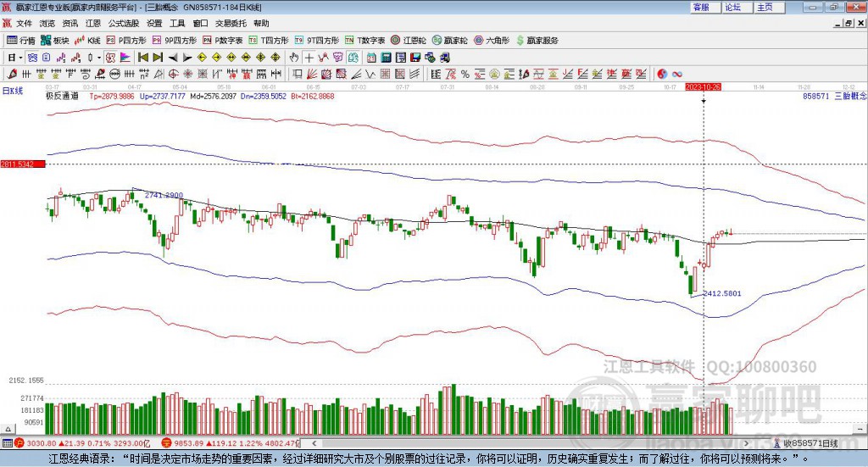Select the red pencil drawing tool
The image size is (868, 467).
[12, 74]
